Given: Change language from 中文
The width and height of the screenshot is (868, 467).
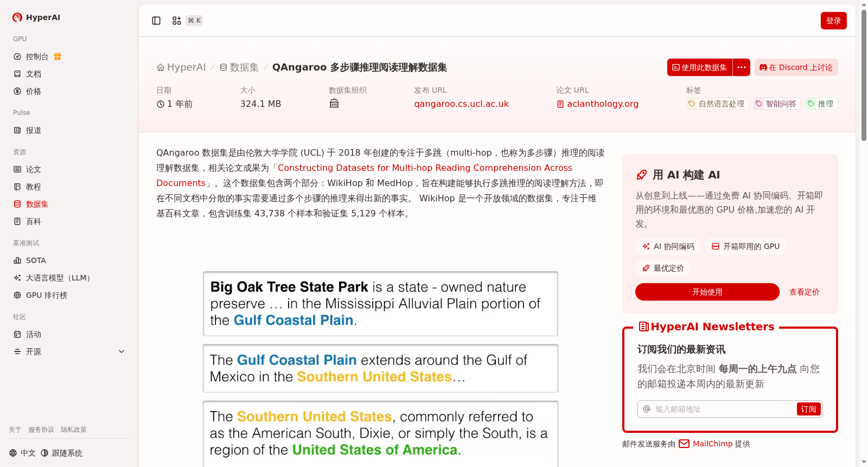Looking at the screenshot, I should pyautogui.click(x=22, y=453).
